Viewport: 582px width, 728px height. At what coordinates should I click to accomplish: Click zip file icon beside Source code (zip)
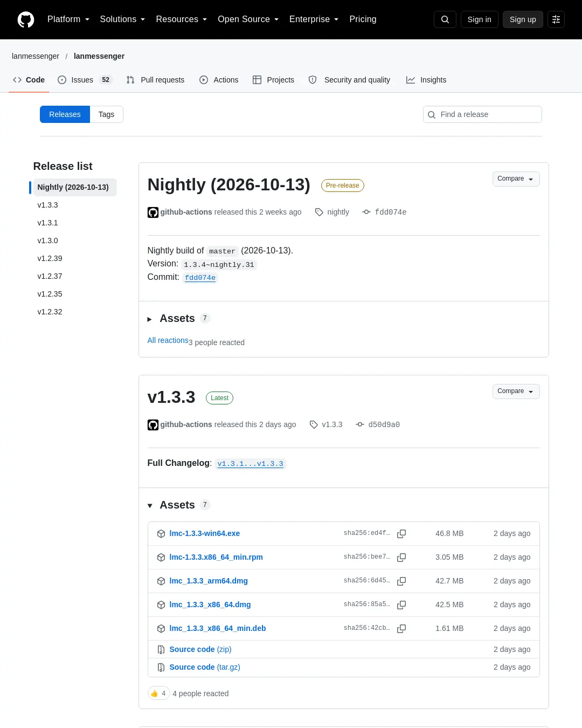tap(161, 650)
